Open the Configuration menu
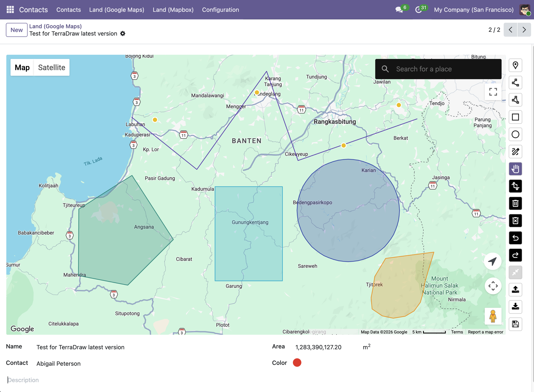 click(221, 10)
